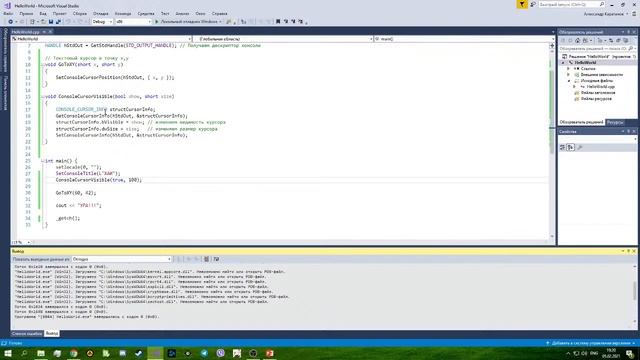Click the bookmark toolbar icon
This screenshot has height=360, width=640.
tap(278, 22)
